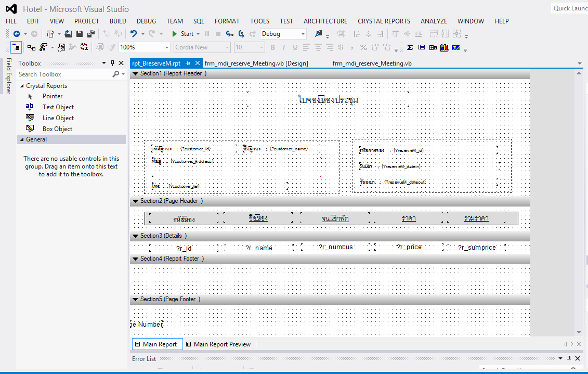Click the connected-boxes icon beside Field View

point(32,47)
